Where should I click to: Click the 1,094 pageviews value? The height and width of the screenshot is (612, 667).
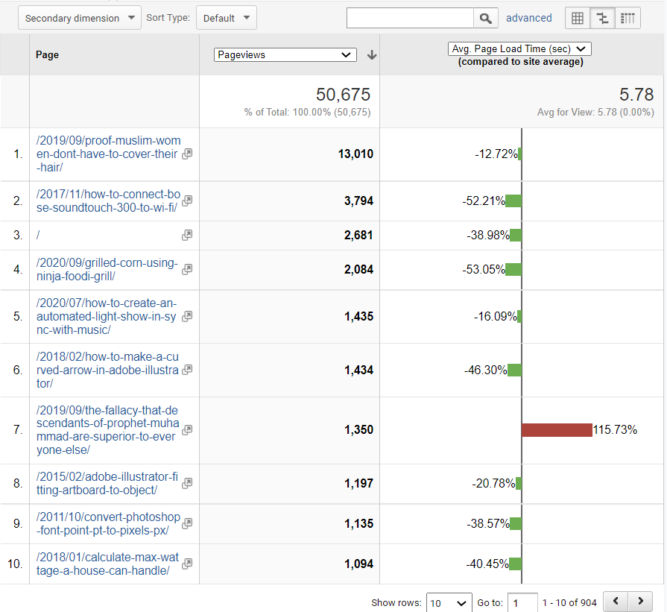(x=359, y=564)
